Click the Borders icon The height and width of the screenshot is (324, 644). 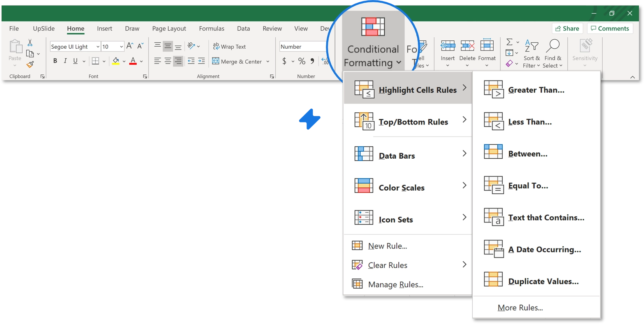coord(95,61)
